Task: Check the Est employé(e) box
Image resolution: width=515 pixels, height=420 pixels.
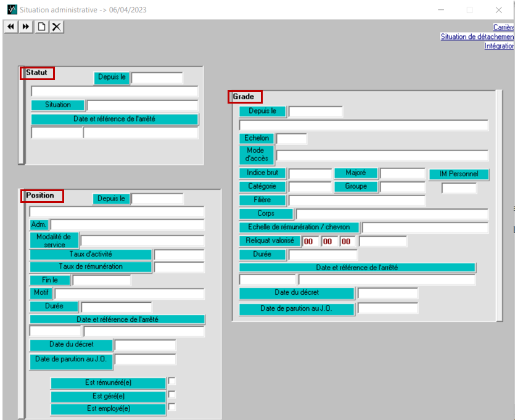Action: [172, 408]
